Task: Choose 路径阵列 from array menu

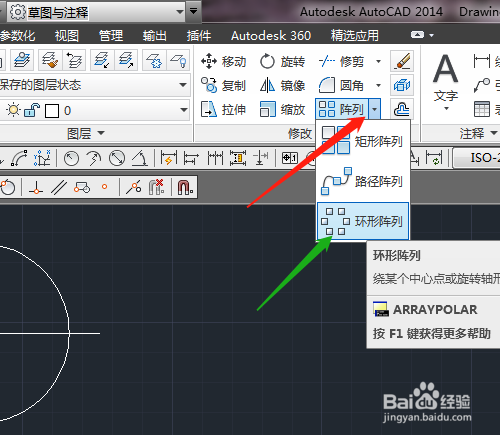Action: (363, 181)
